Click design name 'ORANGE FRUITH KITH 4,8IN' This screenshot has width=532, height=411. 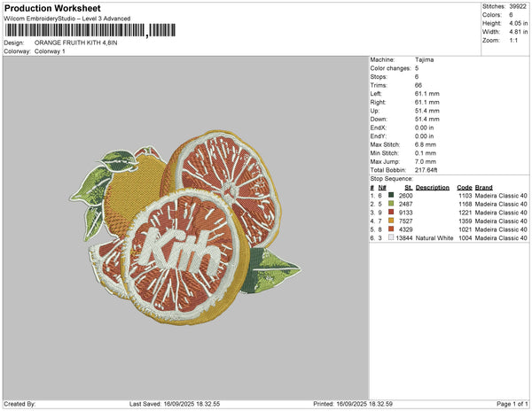click(x=75, y=43)
